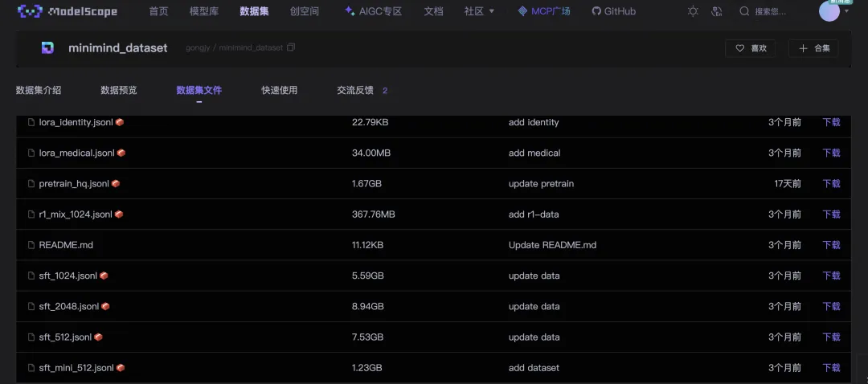Open the MCP广场 link

(544, 11)
